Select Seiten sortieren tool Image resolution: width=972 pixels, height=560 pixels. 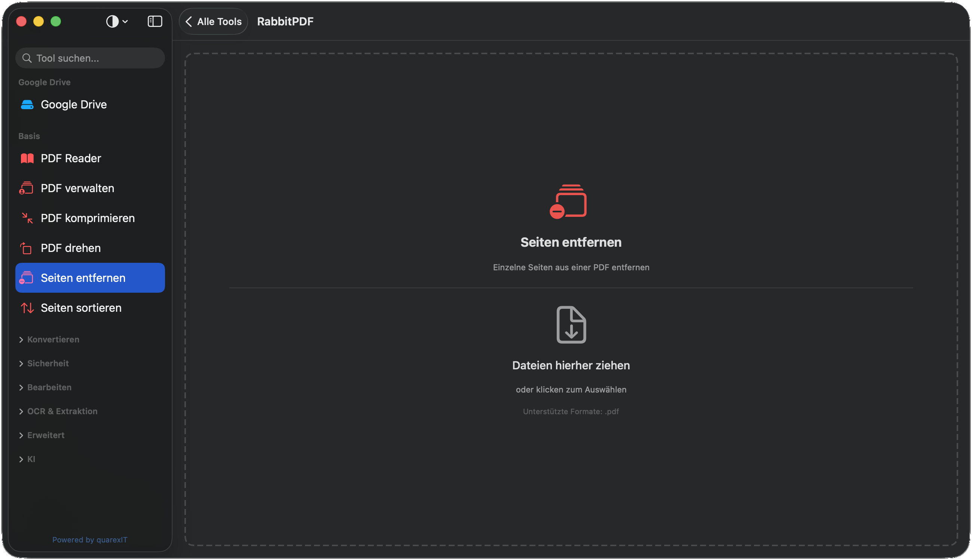point(90,308)
